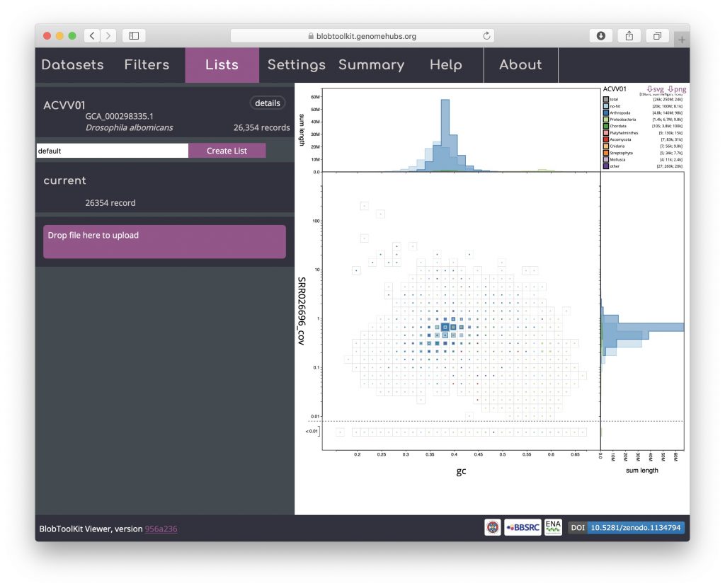
Task: Click the 'Drop file here to upload' area
Action: tap(164, 242)
